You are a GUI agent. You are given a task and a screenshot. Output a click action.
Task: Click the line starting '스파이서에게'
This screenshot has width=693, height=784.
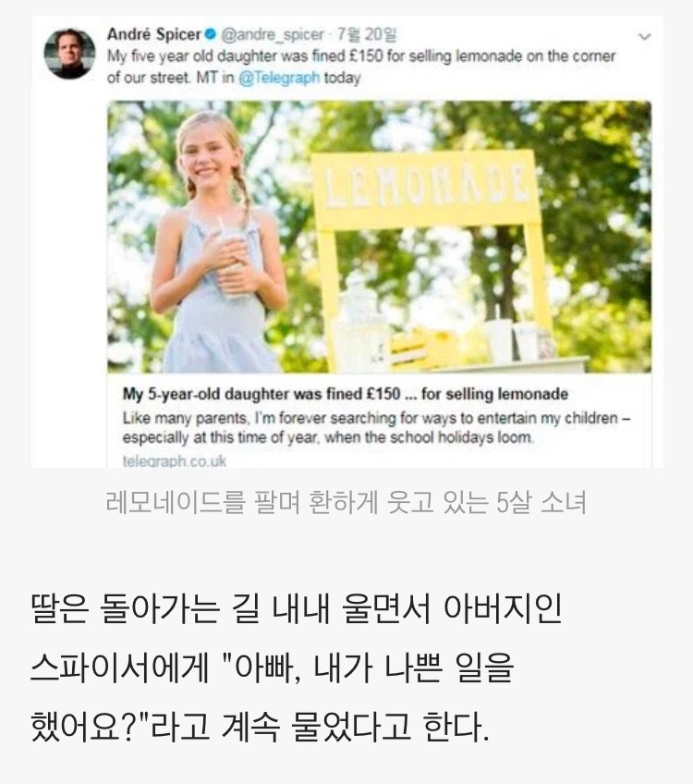tap(272, 668)
